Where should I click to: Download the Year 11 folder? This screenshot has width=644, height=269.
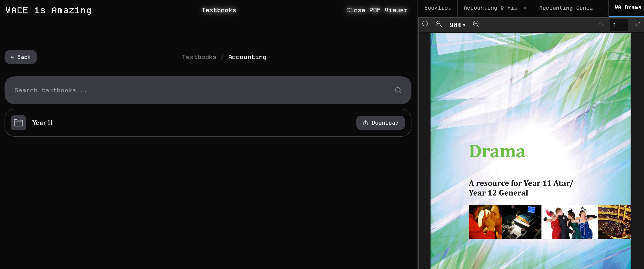[x=380, y=123]
